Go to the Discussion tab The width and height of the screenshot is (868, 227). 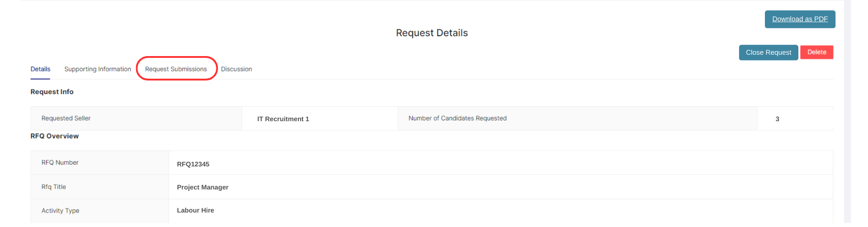236,69
